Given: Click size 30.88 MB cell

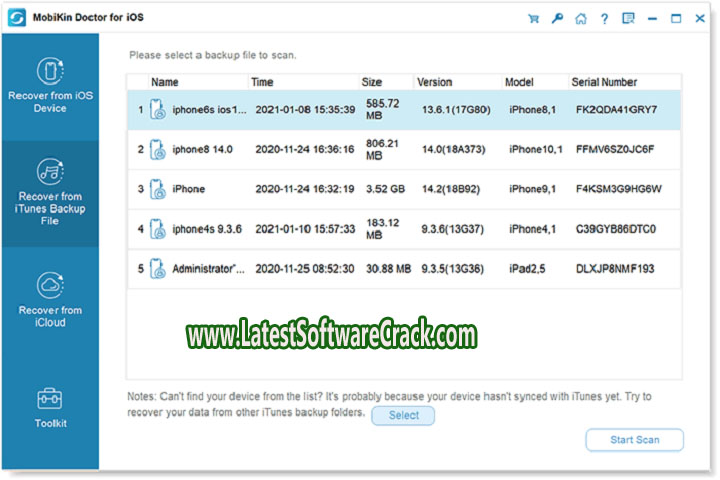Looking at the screenshot, I should pyautogui.click(x=388, y=269).
